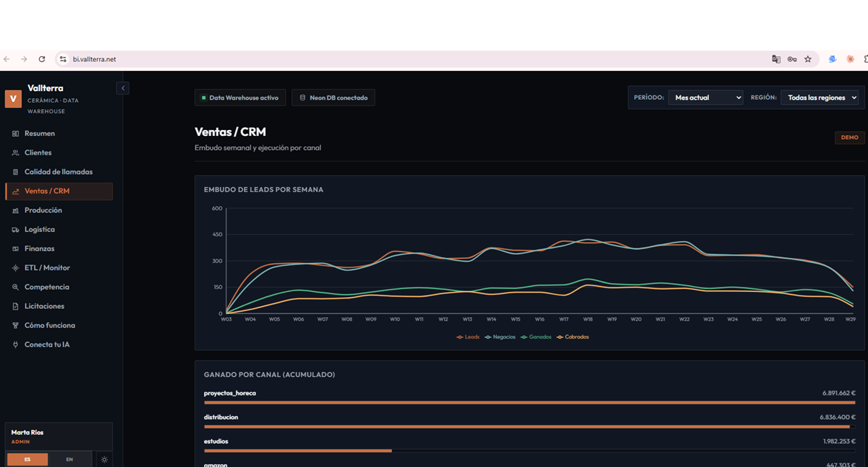
Task: Toggle the Ganados series in legend
Action: click(536, 337)
